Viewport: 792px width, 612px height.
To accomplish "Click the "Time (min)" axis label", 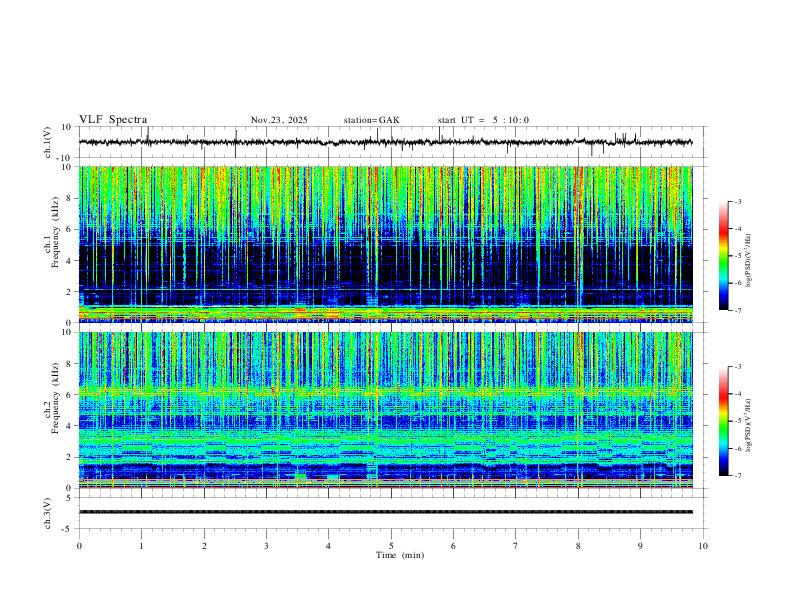I will [x=400, y=555].
